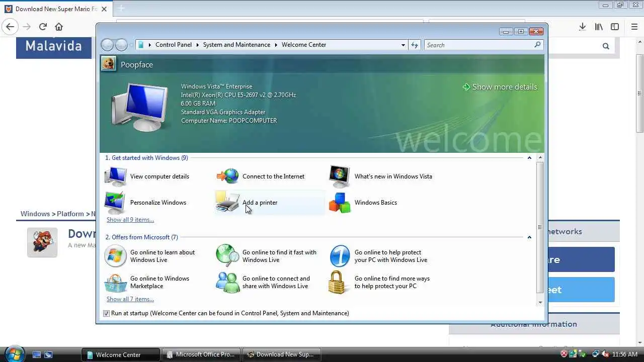
Task: Click Show all 7 items link
Action: pos(130,299)
